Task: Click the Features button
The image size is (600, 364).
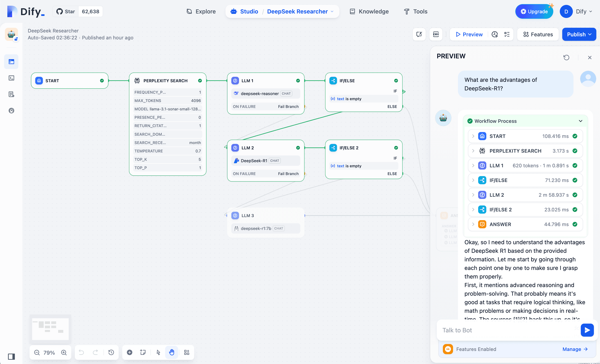Action: (538, 34)
